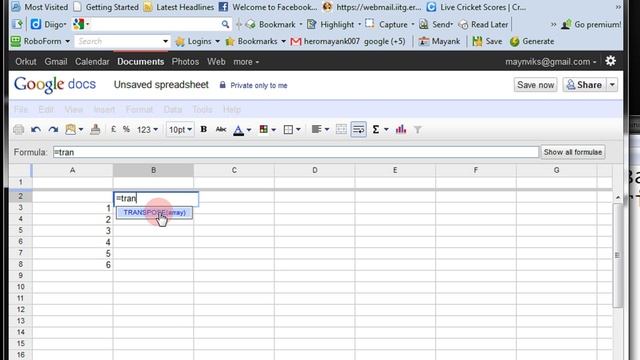Click the paint format brush icon
Screen dimensions: 640x360
pos(95,130)
